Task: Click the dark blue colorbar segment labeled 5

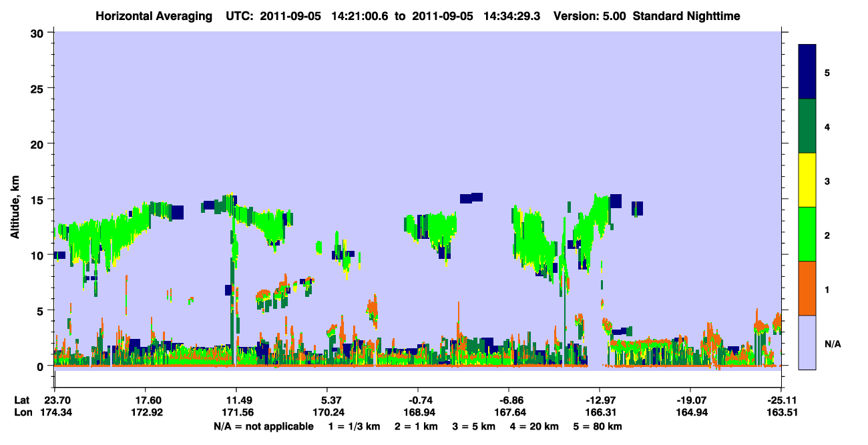Action: pyautogui.click(x=808, y=72)
